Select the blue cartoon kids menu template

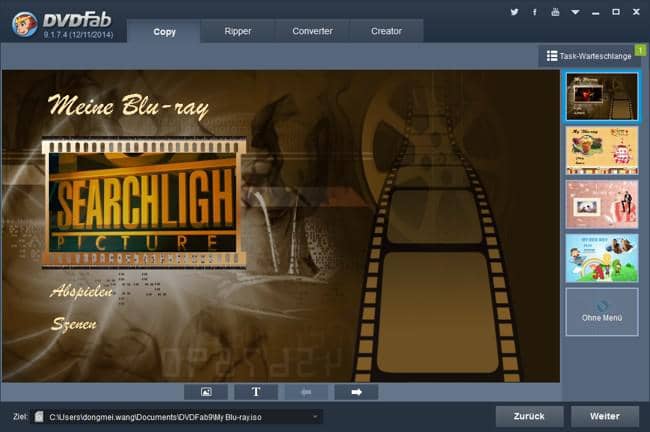601,258
